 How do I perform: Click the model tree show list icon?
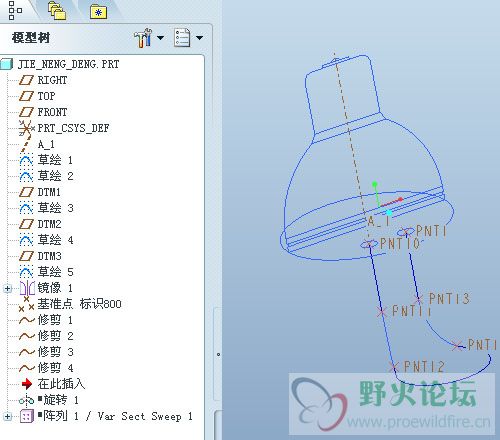click(x=182, y=37)
